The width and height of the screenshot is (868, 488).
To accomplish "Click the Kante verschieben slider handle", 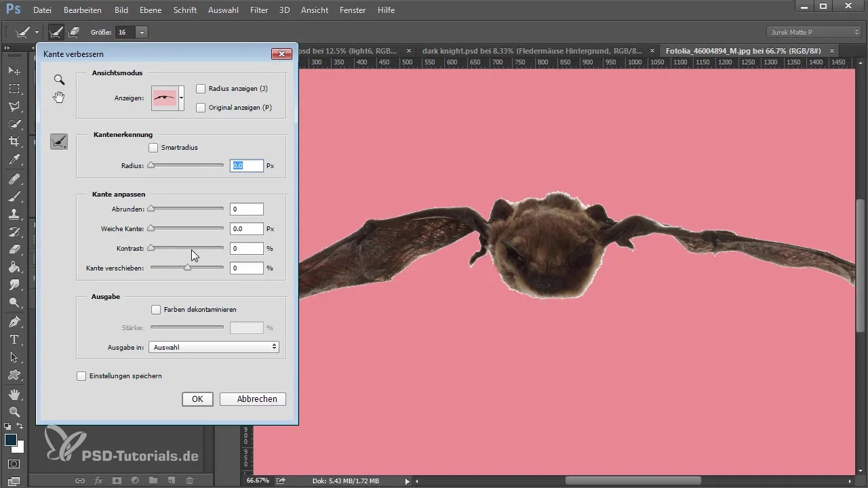I will (187, 268).
